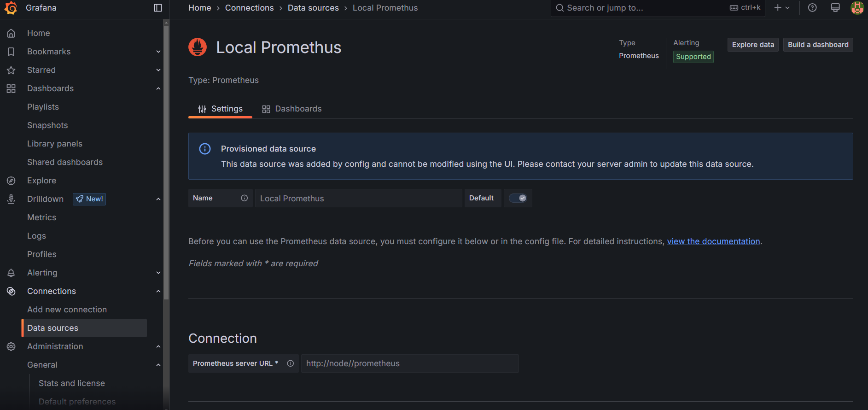Open Home in the sidebar menu
The height and width of the screenshot is (410, 868).
(x=39, y=33)
